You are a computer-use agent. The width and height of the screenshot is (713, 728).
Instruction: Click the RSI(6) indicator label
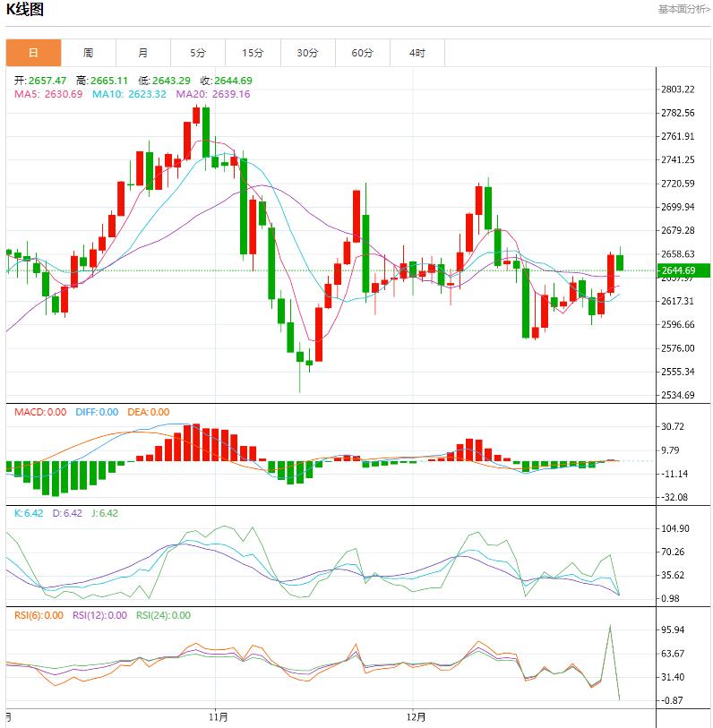pyautogui.click(x=38, y=615)
